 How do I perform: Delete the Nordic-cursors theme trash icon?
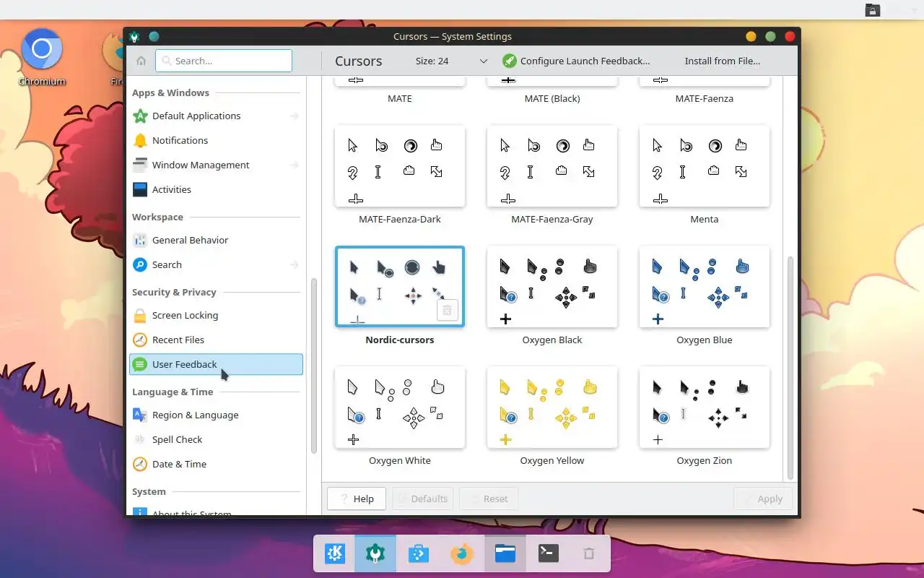pyautogui.click(x=447, y=310)
